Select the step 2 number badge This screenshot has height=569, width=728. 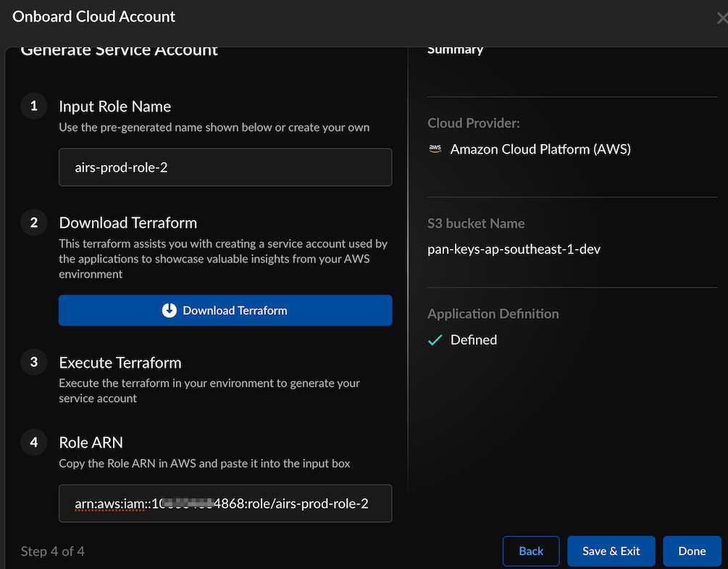pyautogui.click(x=33, y=223)
